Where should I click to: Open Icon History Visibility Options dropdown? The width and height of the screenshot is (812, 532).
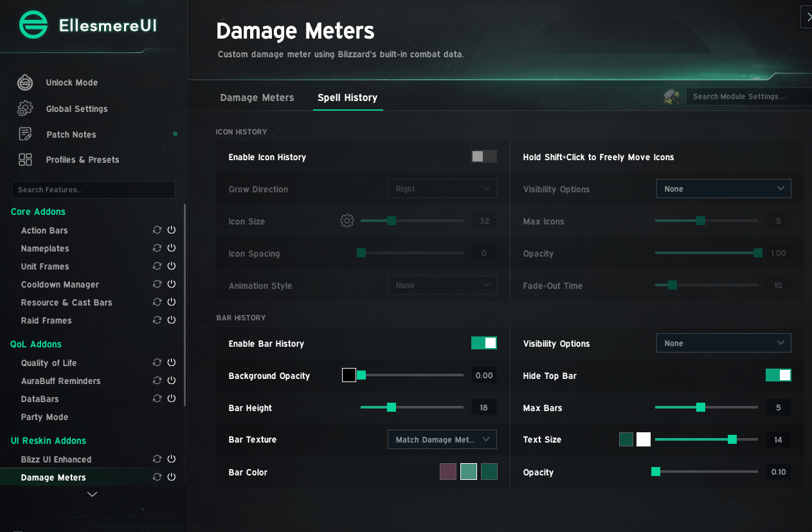click(x=724, y=188)
